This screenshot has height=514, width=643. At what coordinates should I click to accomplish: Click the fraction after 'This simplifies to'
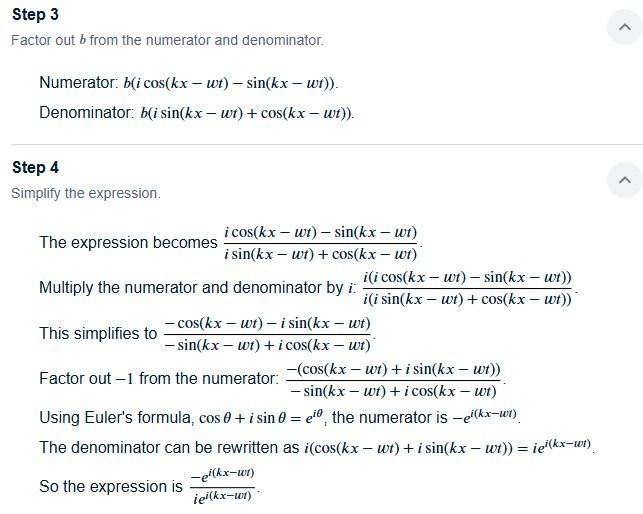click(x=268, y=334)
